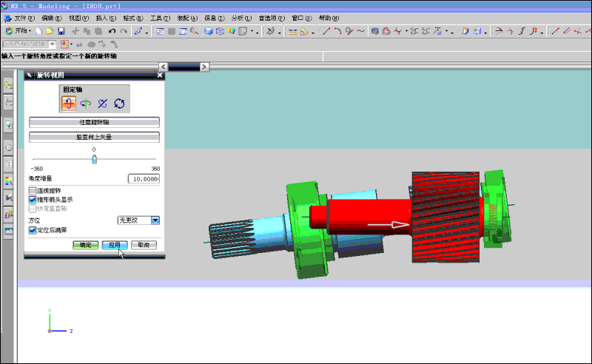Click the blue diagonal line icon on right toolbar
Screen dimensions: 592x364
tap(555, 31)
